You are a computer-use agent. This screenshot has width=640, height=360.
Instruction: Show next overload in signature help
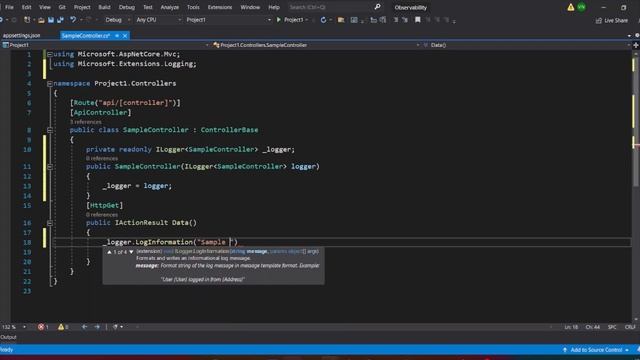[x=131, y=252]
